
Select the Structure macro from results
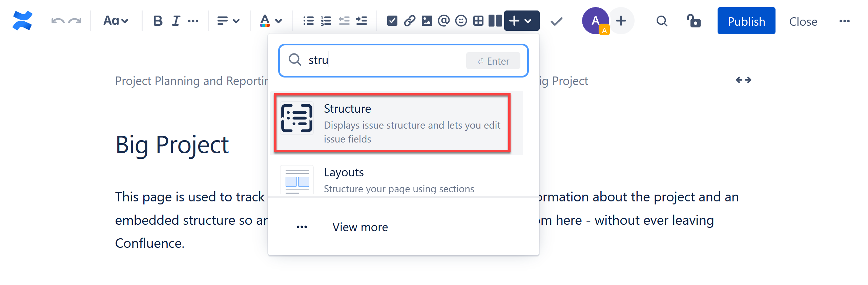click(x=392, y=123)
